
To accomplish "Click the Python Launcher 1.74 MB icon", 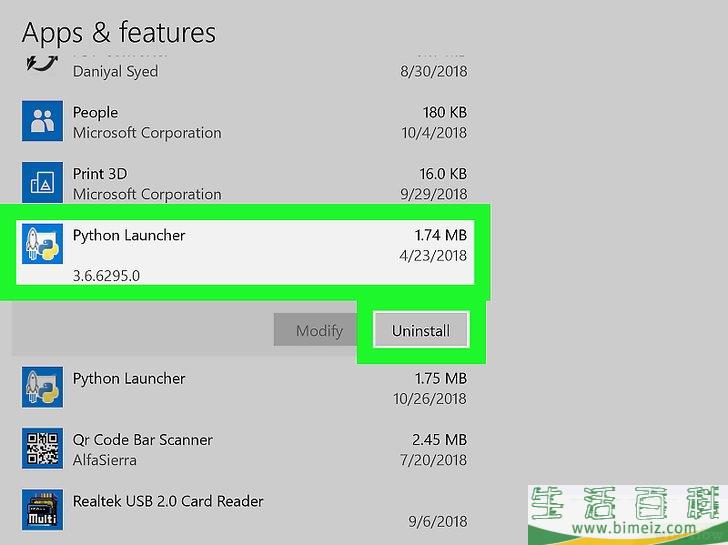I will click(x=42, y=243).
